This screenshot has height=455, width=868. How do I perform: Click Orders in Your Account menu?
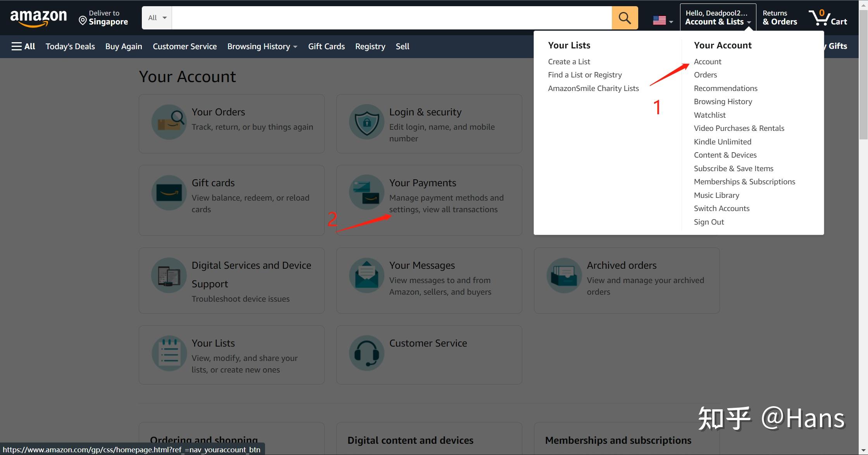[705, 75]
